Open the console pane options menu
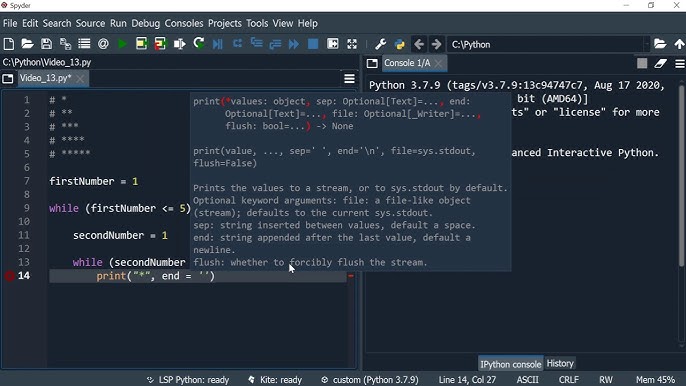Screen dimensions: 686x386 pyautogui.click(x=679, y=64)
